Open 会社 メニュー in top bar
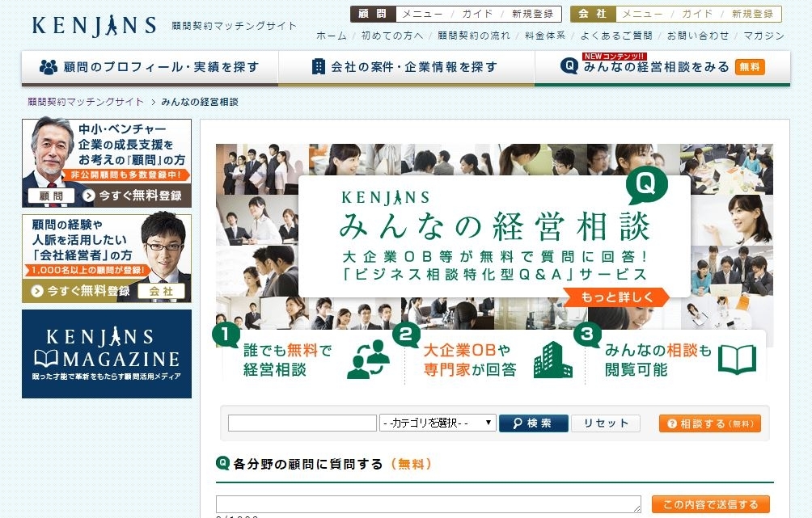Image resolution: width=812 pixels, height=518 pixels. (x=641, y=14)
